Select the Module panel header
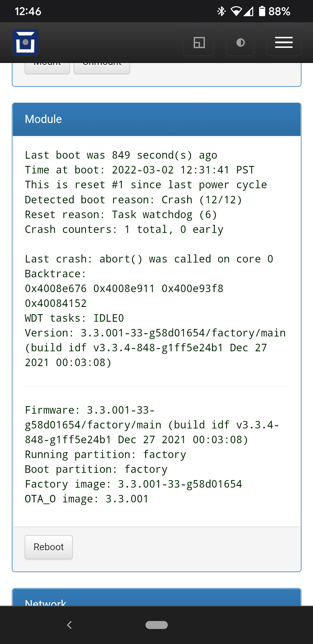Screen dimensions: 313x644 coord(156,119)
